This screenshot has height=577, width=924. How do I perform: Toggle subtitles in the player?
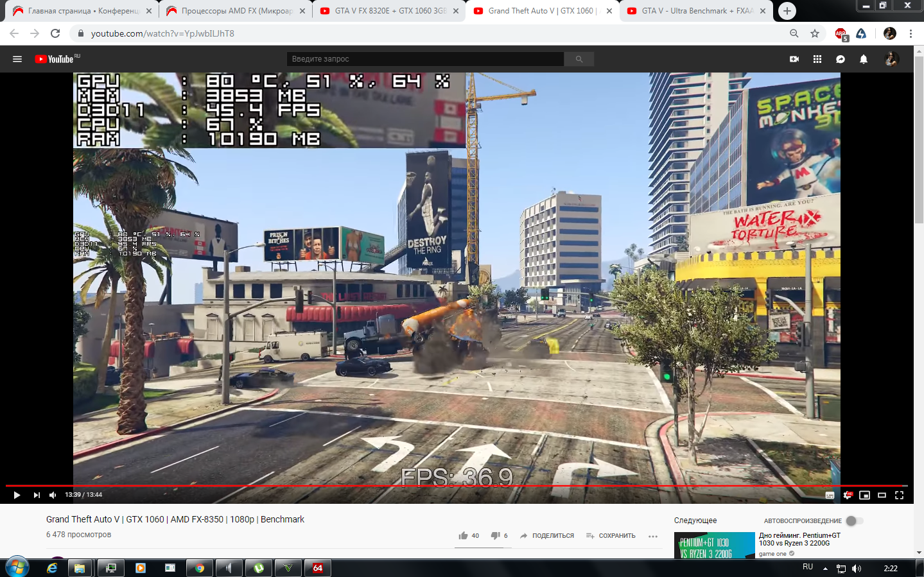tap(830, 495)
